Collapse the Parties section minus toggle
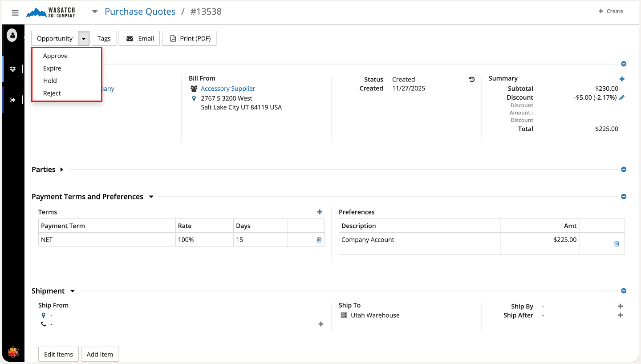Viewport: 641px width, 364px height. tap(624, 170)
